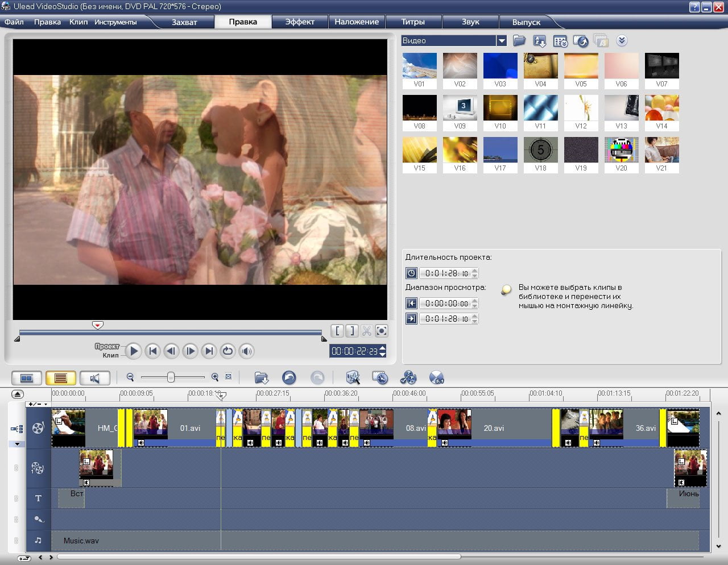This screenshot has width=728, height=565.
Task: Select the V18 countdown thumbnail
Action: tap(540, 154)
